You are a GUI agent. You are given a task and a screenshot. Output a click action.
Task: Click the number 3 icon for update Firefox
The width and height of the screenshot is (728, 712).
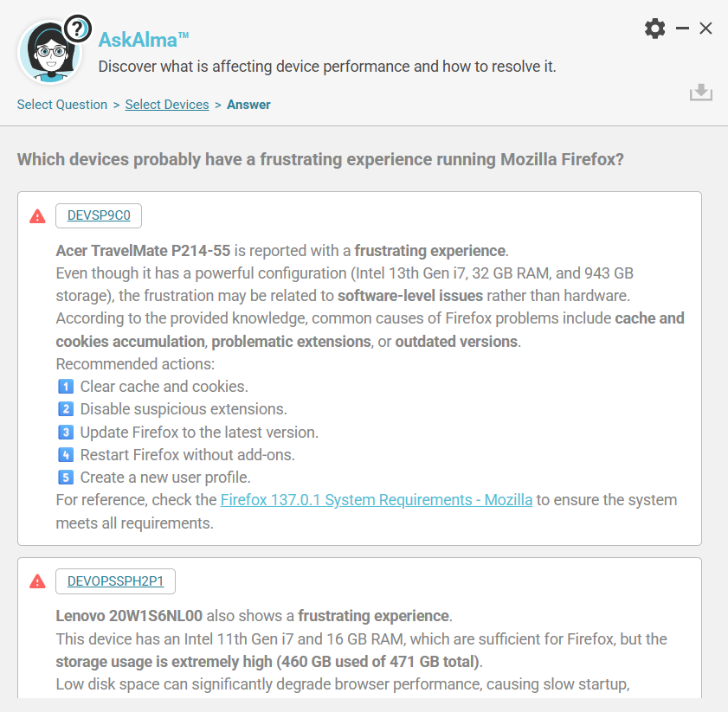pyautogui.click(x=65, y=432)
